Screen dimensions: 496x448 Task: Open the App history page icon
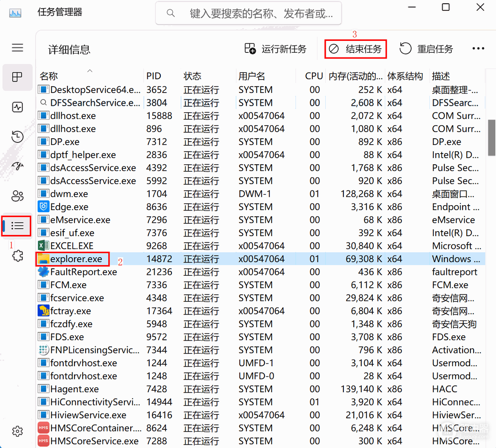(17, 137)
